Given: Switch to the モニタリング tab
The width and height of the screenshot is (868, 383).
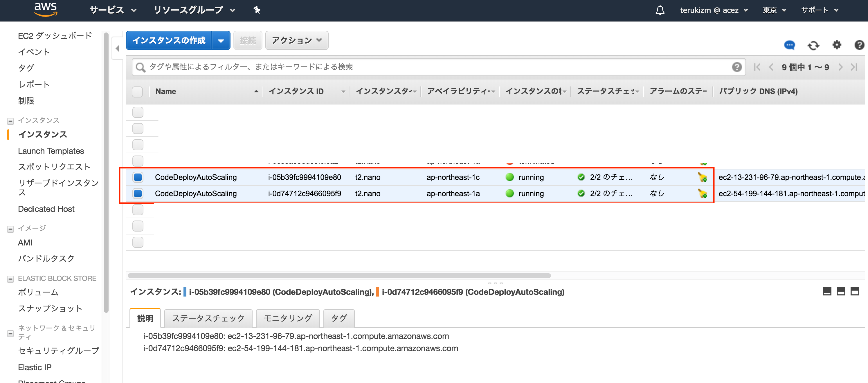Looking at the screenshot, I should 288,318.
